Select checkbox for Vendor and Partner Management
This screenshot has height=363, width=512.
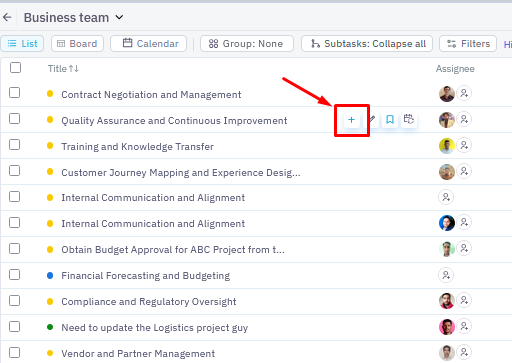(14, 352)
